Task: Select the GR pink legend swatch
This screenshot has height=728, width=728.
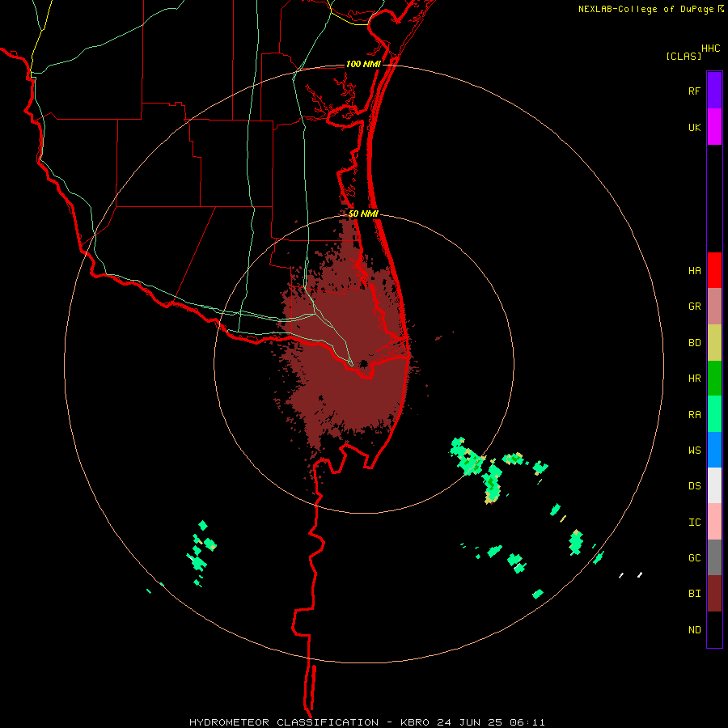Action: point(714,307)
